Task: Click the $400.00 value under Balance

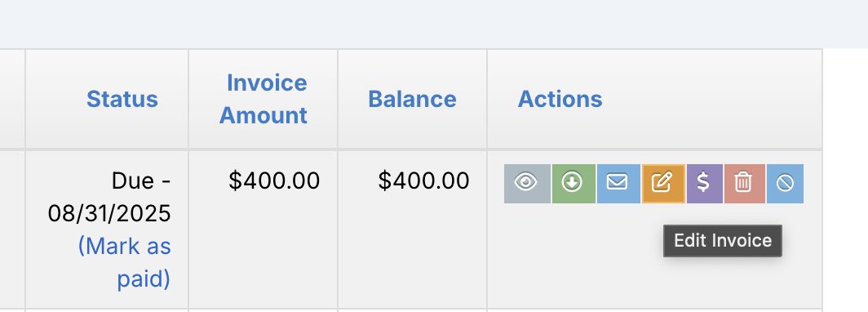Action: [x=423, y=181]
